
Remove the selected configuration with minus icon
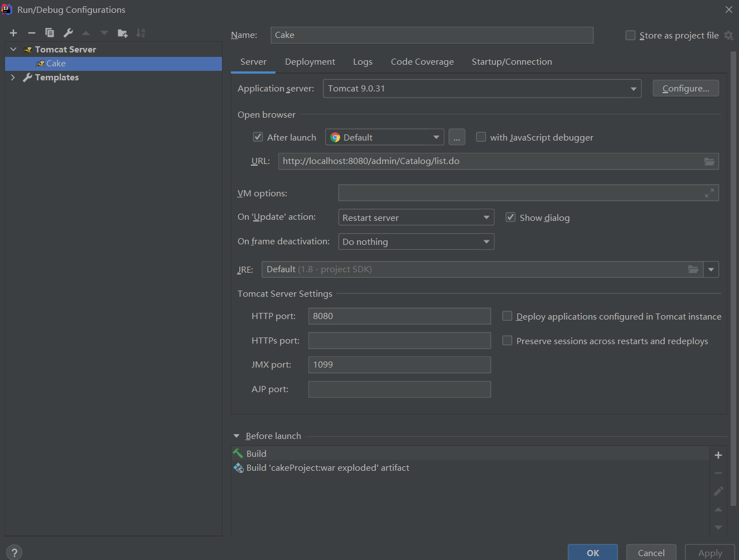[32, 33]
